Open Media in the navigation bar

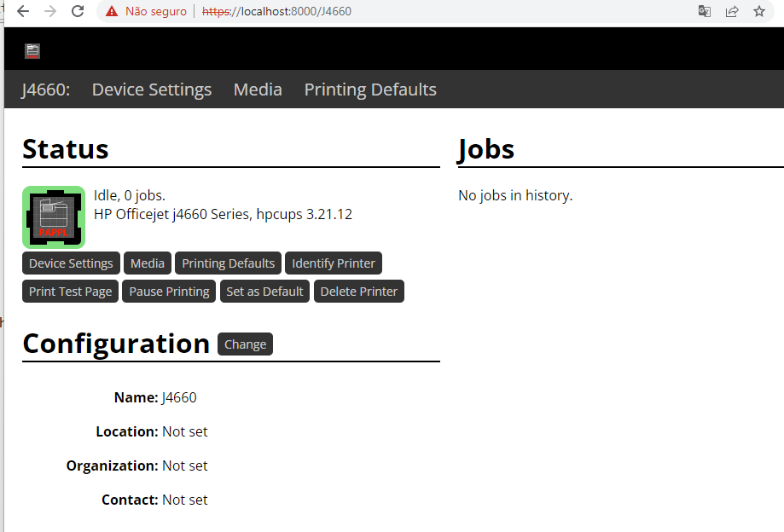258,90
